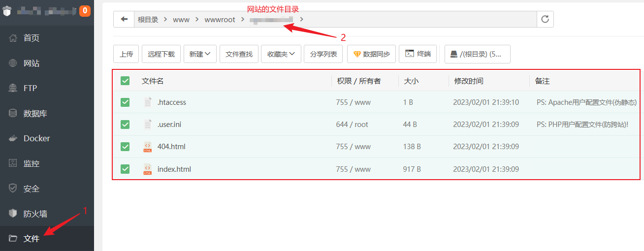Open the 收藏夹 dropdown
This screenshot has width=644, height=251.
click(x=281, y=54)
